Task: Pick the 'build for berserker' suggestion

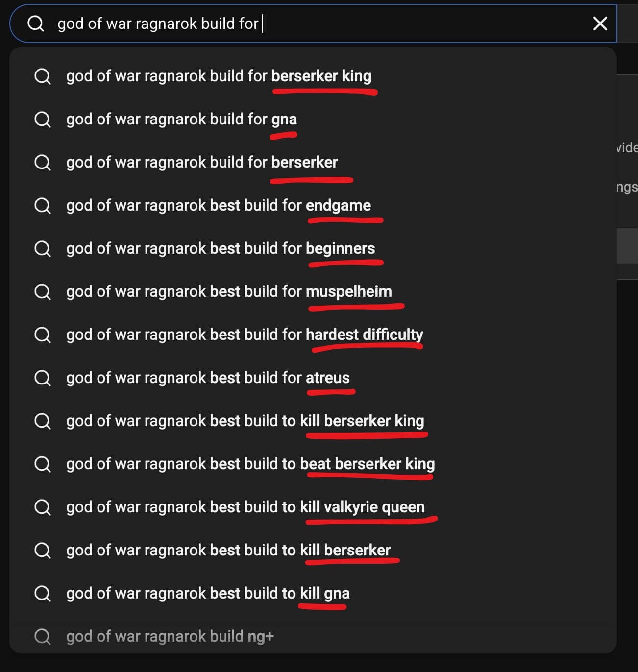Action: [x=202, y=163]
